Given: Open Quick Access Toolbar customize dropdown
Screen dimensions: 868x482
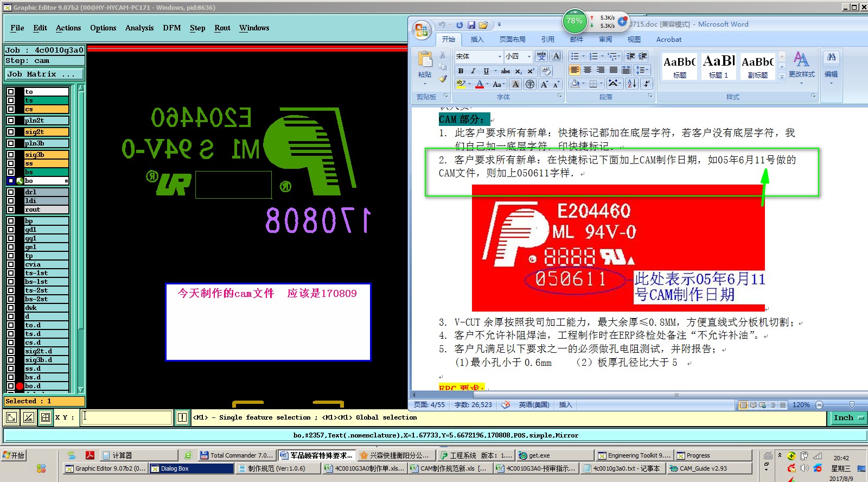Looking at the screenshot, I should pyautogui.click(x=499, y=25).
